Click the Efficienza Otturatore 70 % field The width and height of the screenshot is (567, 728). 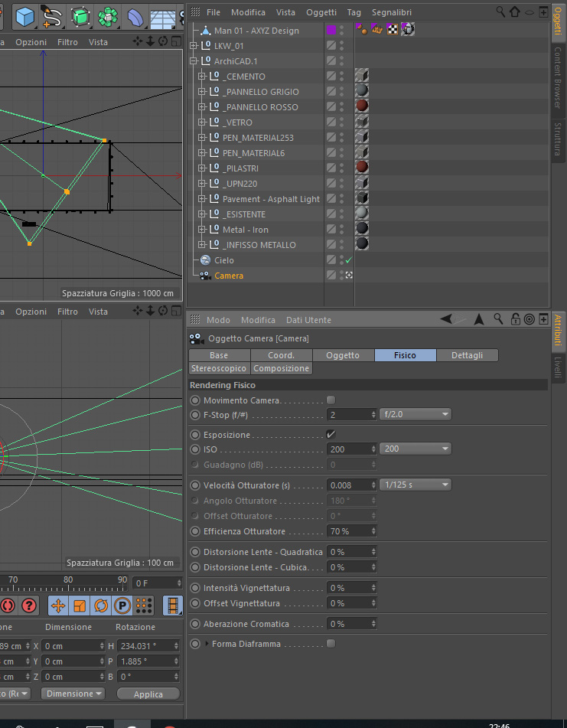click(351, 531)
